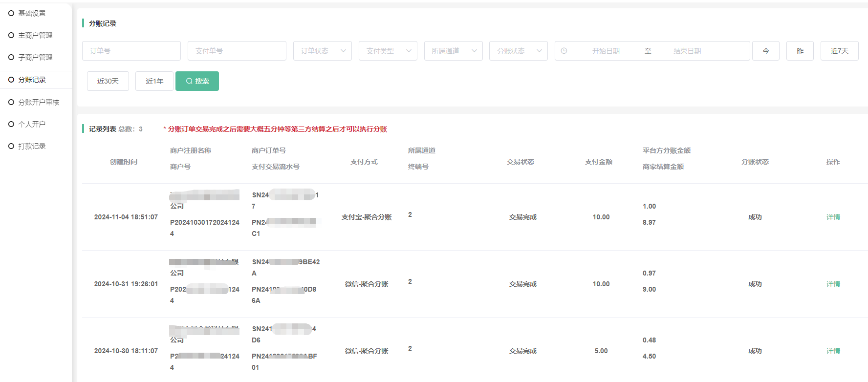The image size is (868, 382).
Task: Select the 近1年 date shortcut
Action: point(154,81)
